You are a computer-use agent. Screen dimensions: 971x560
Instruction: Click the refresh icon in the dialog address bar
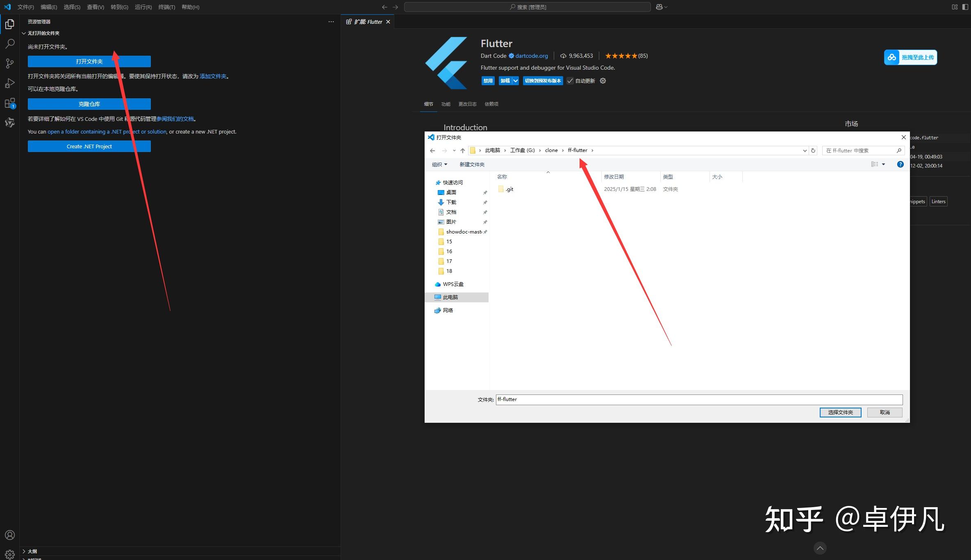pos(813,150)
